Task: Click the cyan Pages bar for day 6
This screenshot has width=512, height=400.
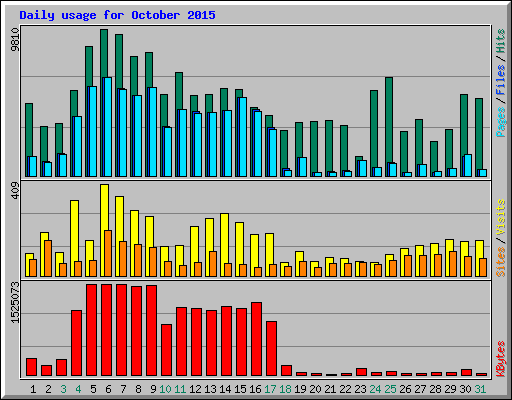Action: [x=108, y=127]
